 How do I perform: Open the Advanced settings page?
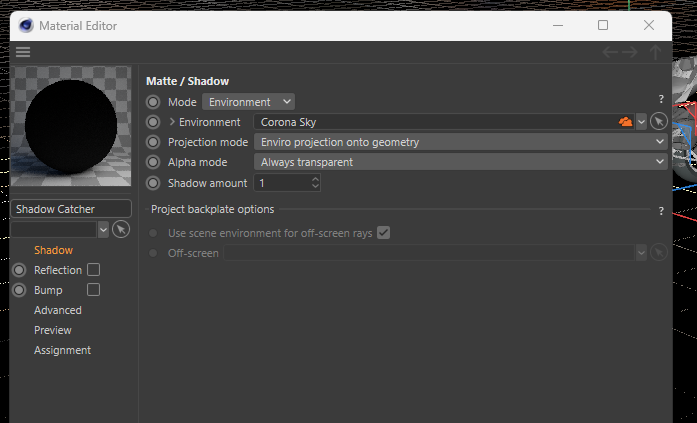(x=58, y=310)
